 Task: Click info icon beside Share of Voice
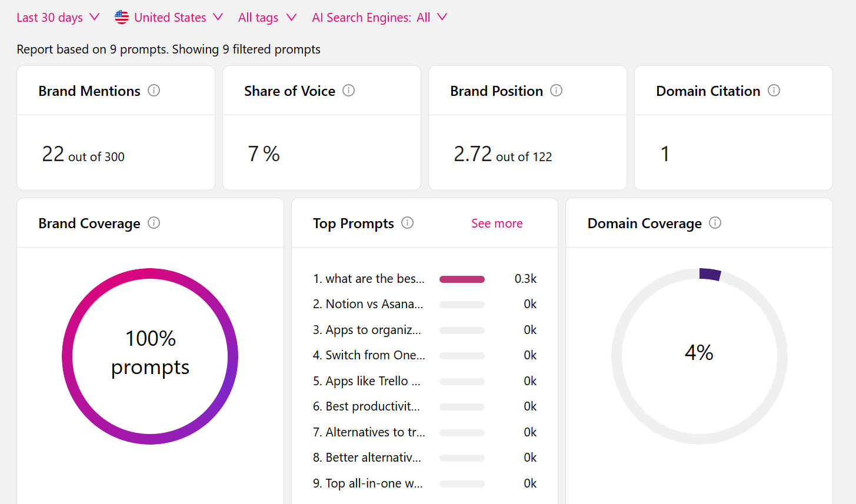348,91
